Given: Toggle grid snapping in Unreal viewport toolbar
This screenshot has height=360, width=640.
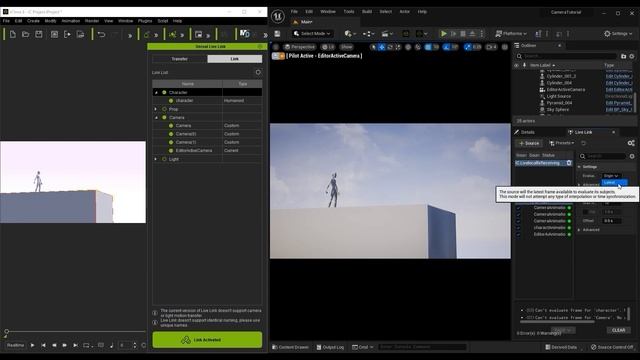Looking at the screenshot, I should pos(428,47).
